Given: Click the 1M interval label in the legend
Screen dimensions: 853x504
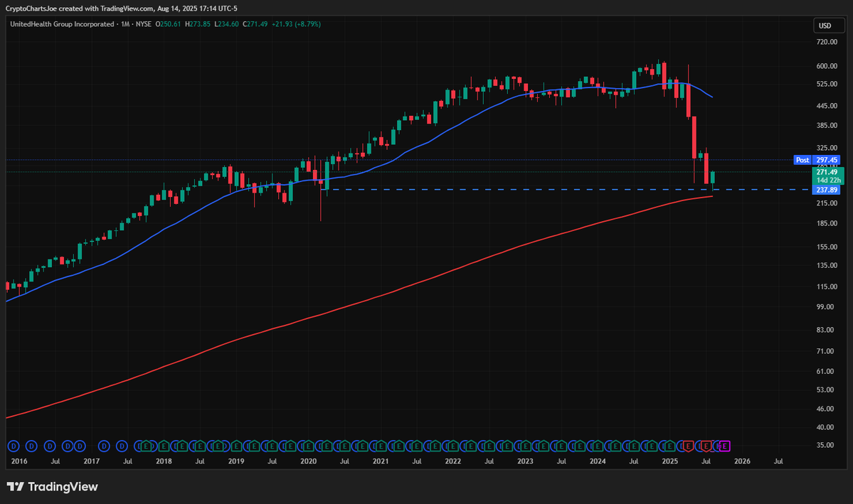Looking at the screenshot, I should point(125,24).
